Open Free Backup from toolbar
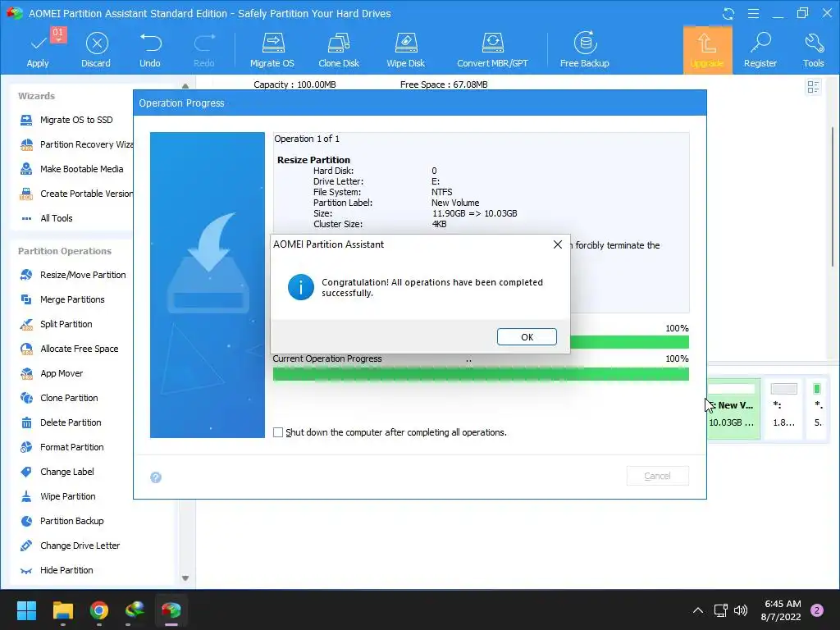This screenshot has width=840, height=630. tap(584, 49)
